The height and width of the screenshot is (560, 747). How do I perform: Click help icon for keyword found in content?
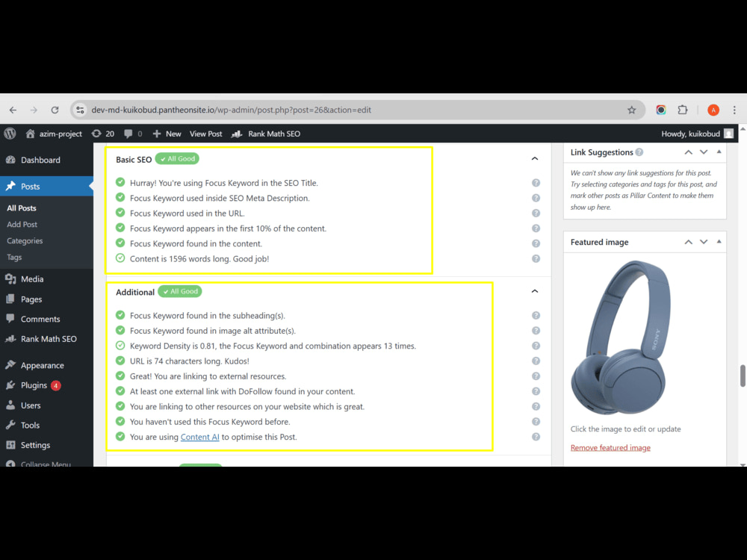click(x=536, y=243)
